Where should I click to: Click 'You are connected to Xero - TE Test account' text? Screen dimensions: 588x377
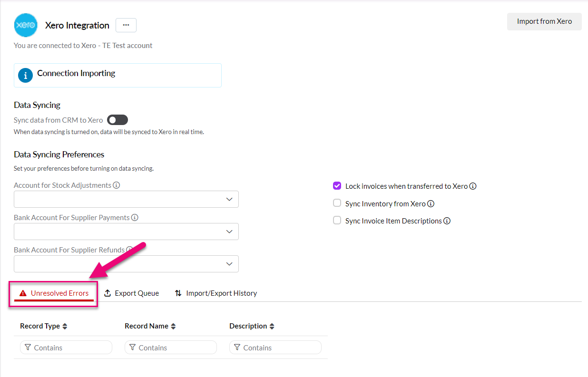coord(83,46)
